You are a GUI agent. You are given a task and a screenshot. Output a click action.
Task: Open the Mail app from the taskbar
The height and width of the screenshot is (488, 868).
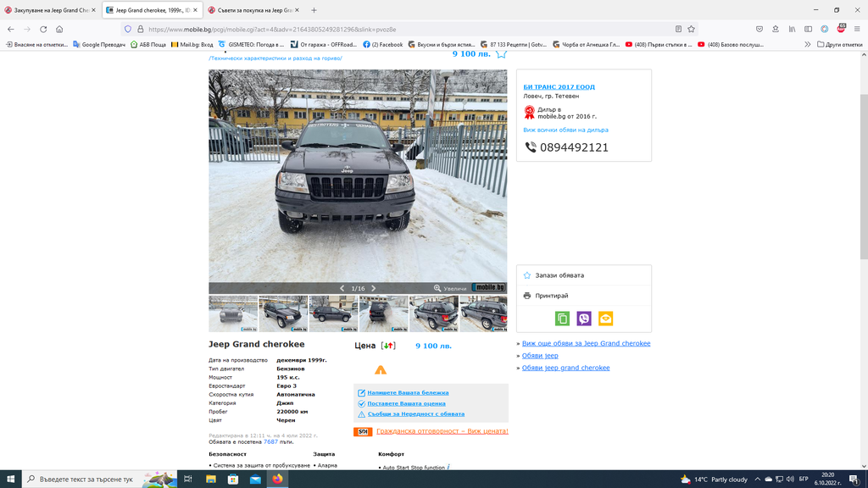click(255, 480)
